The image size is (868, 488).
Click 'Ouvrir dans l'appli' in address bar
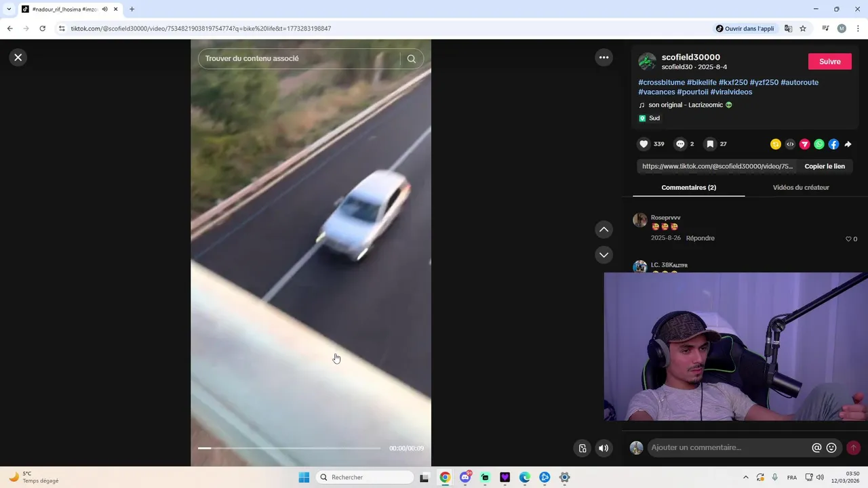click(x=745, y=28)
